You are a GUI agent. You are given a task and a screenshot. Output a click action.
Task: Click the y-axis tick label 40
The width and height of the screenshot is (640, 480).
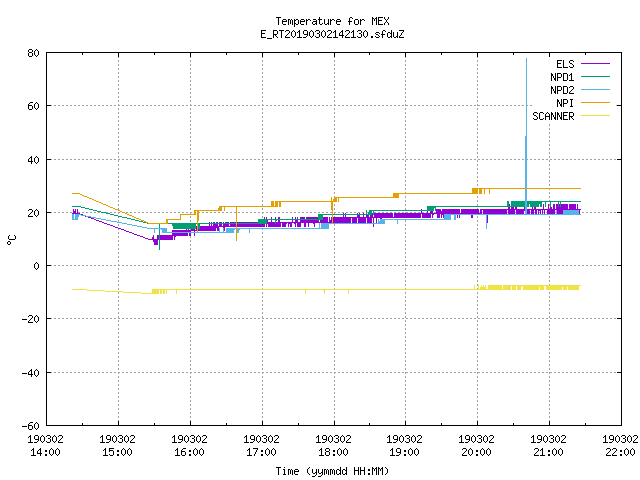point(33,160)
